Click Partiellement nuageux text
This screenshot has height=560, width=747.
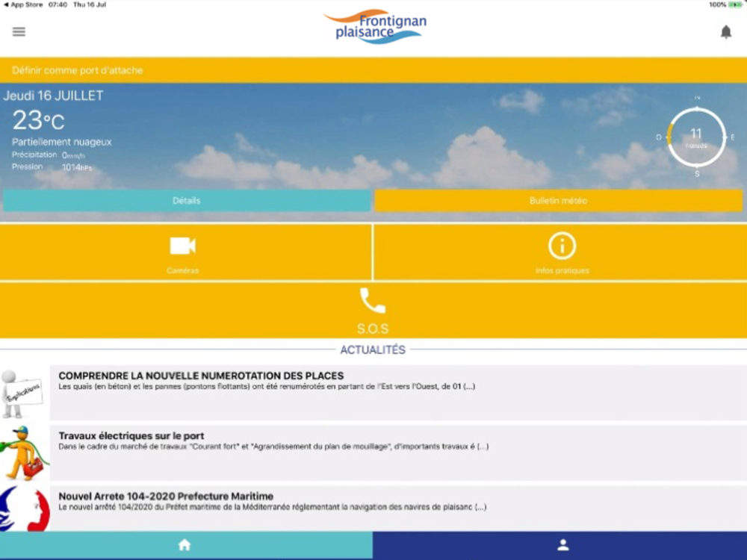(62, 142)
